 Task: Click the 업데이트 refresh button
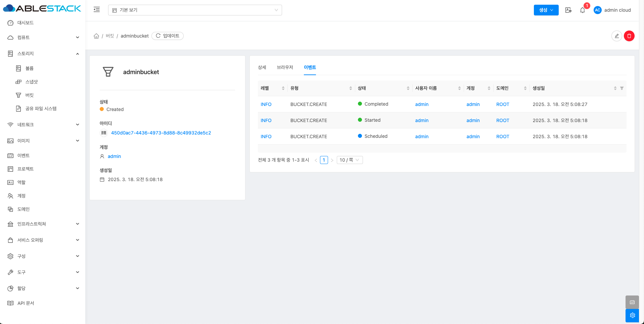(168, 36)
